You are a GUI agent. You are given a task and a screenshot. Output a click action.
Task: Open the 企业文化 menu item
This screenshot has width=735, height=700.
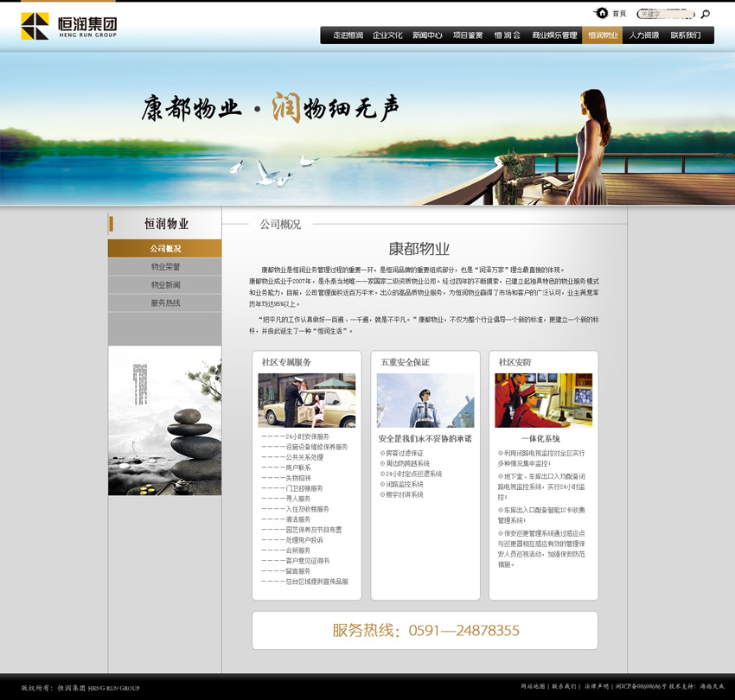point(387,35)
